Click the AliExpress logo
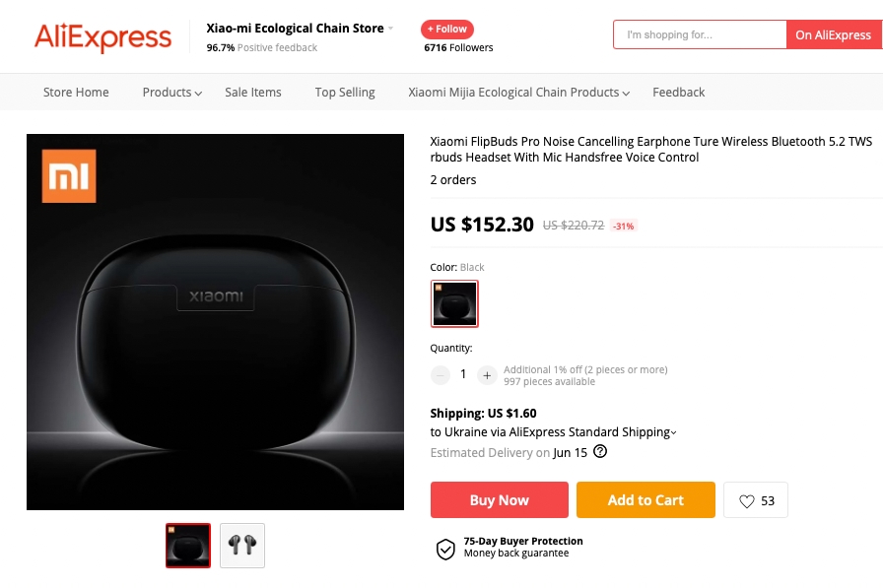 (x=102, y=37)
